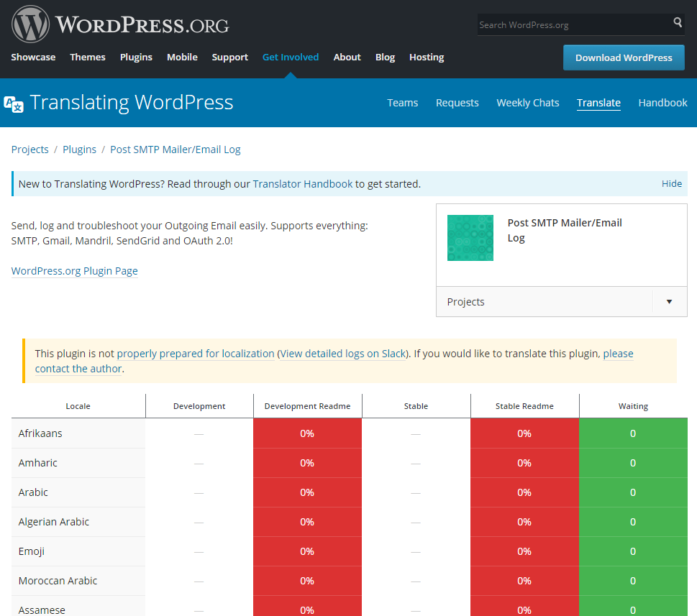
Task: Open the Support menu item
Action: tap(229, 58)
